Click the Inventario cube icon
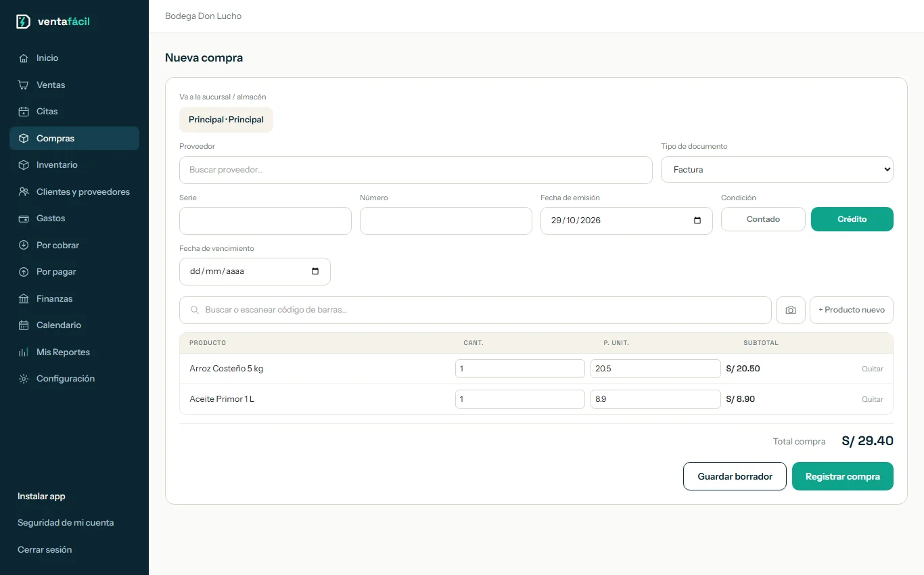924x575 pixels. coord(24,165)
